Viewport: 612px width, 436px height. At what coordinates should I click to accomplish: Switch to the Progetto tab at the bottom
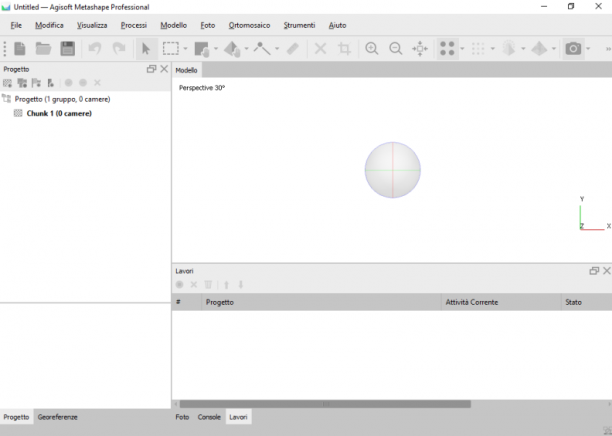(x=16, y=417)
